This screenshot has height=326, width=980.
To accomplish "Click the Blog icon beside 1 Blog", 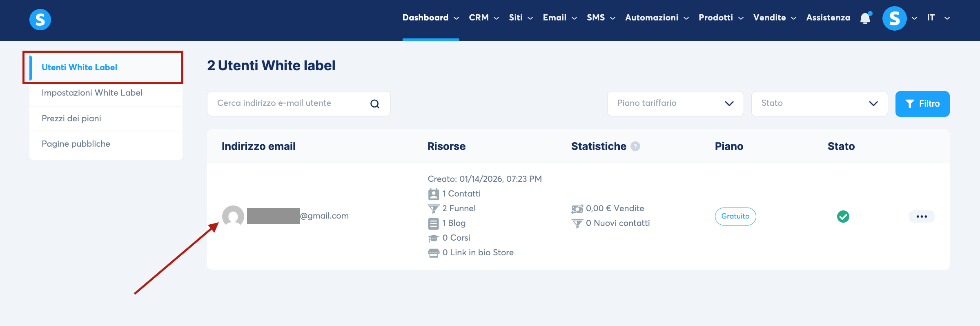I will (434, 223).
